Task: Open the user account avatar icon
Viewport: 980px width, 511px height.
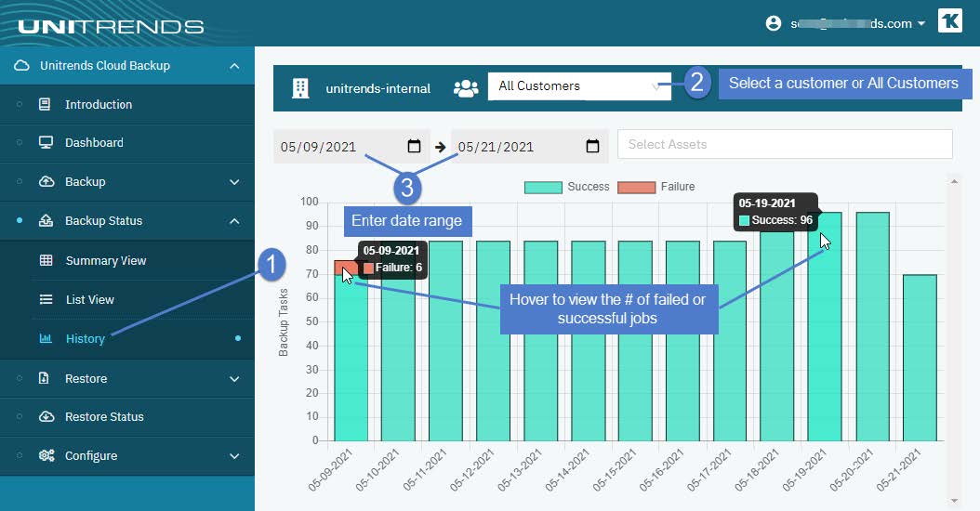Action: 774,24
